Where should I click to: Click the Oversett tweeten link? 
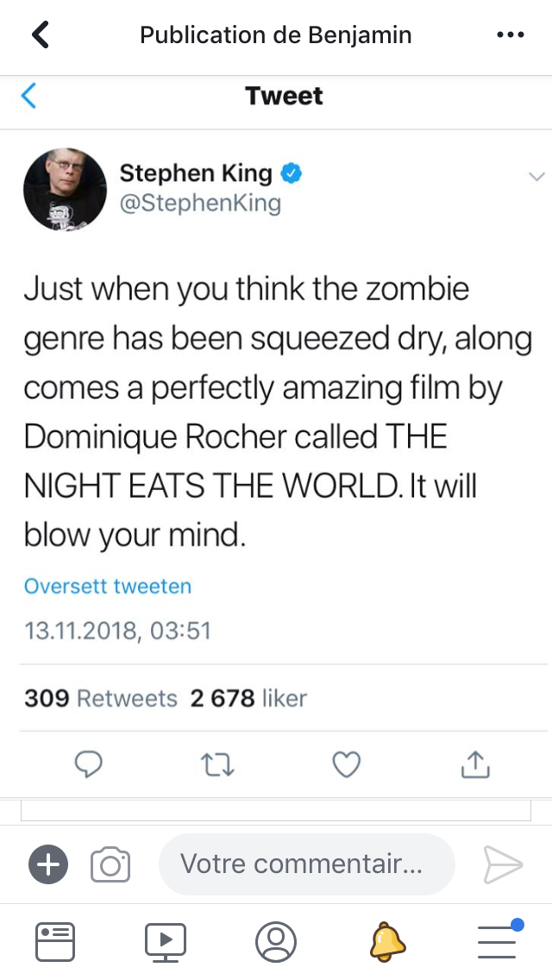(108, 587)
